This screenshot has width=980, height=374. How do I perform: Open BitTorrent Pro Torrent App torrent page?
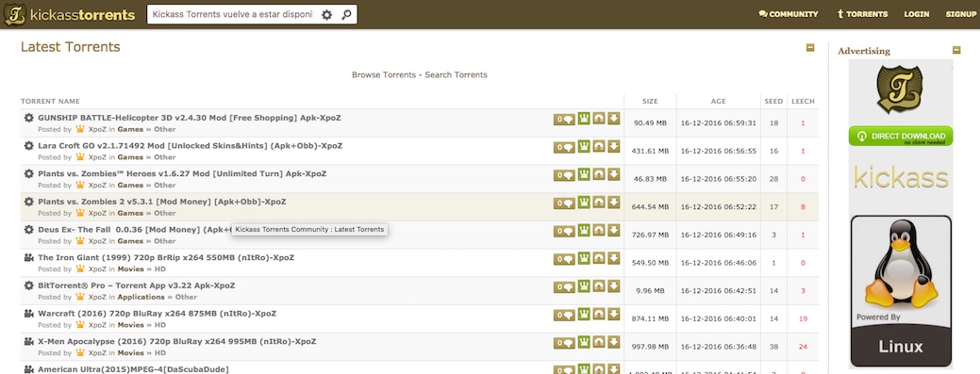click(x=136, y=285)
